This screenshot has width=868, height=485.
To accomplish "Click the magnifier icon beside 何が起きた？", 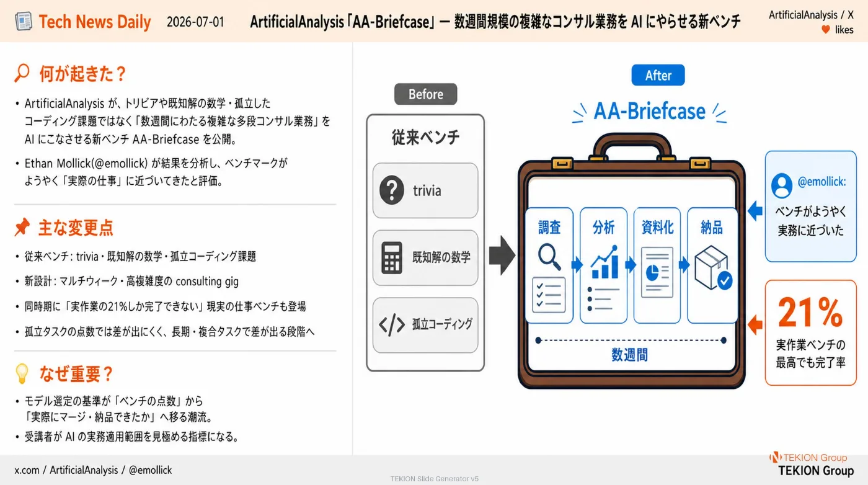I will pos(22,74).
